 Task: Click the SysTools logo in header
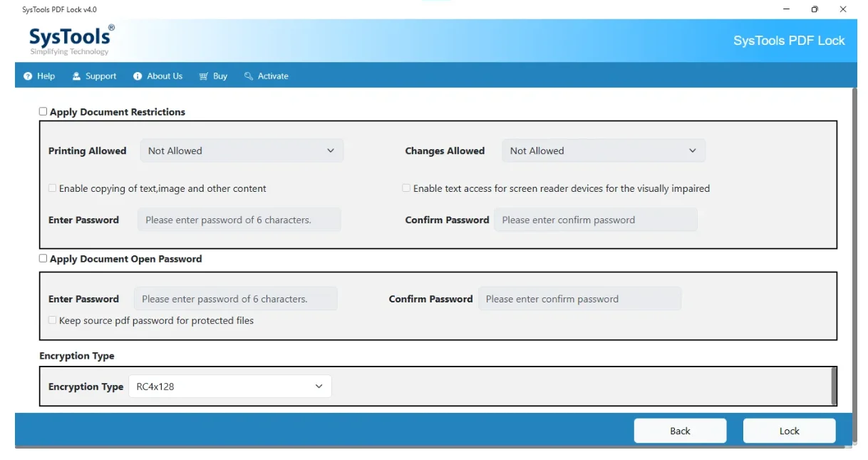(71, 40)
